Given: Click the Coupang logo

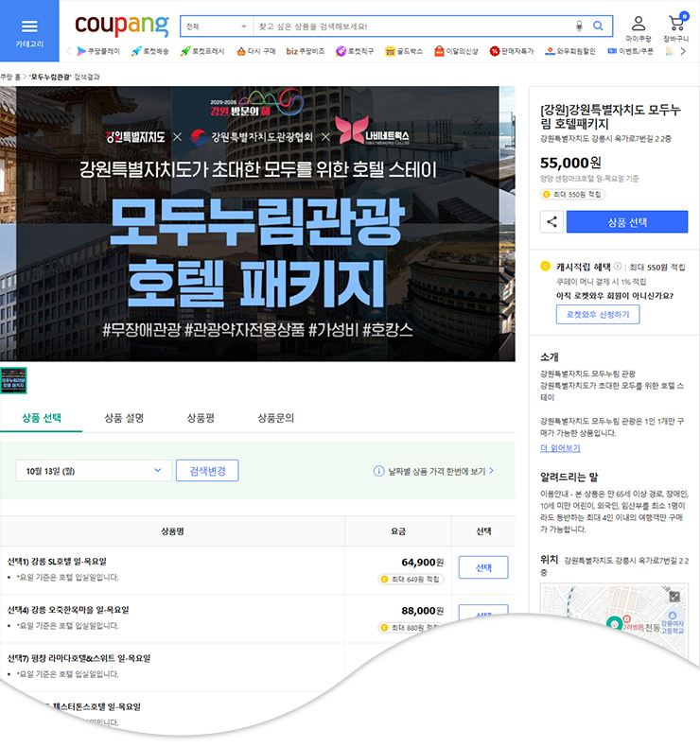Looking at the screenshot, I should tap(121, 26).
